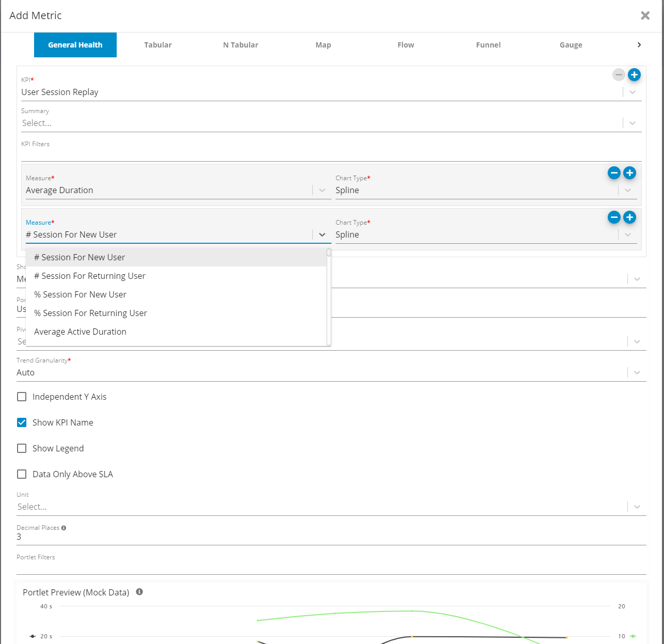The height and width of the screenshot is (644, 664).
Task: Enable the Show Legend checkbox
Action: tap(22, 448)
